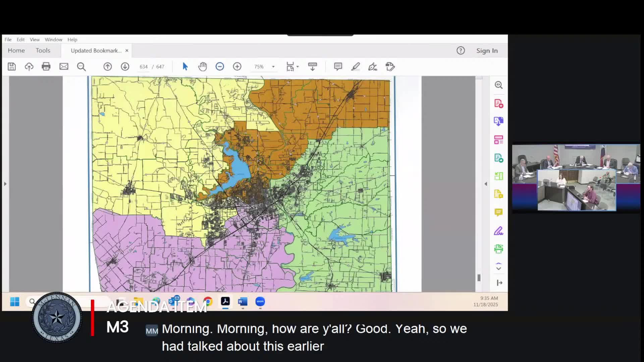Screen dimensions: 644x362
Task: Open the 75% zoom level dropdown
Action: (273, 67)
